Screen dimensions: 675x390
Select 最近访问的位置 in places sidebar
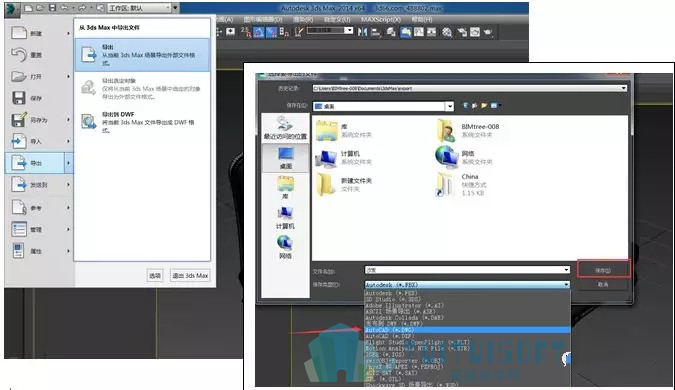(x=285, y=128)
